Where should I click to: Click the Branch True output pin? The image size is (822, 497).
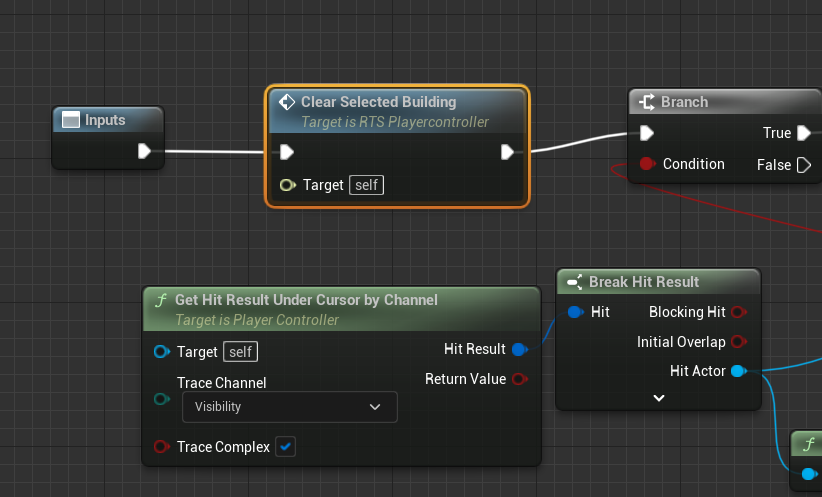804,133
